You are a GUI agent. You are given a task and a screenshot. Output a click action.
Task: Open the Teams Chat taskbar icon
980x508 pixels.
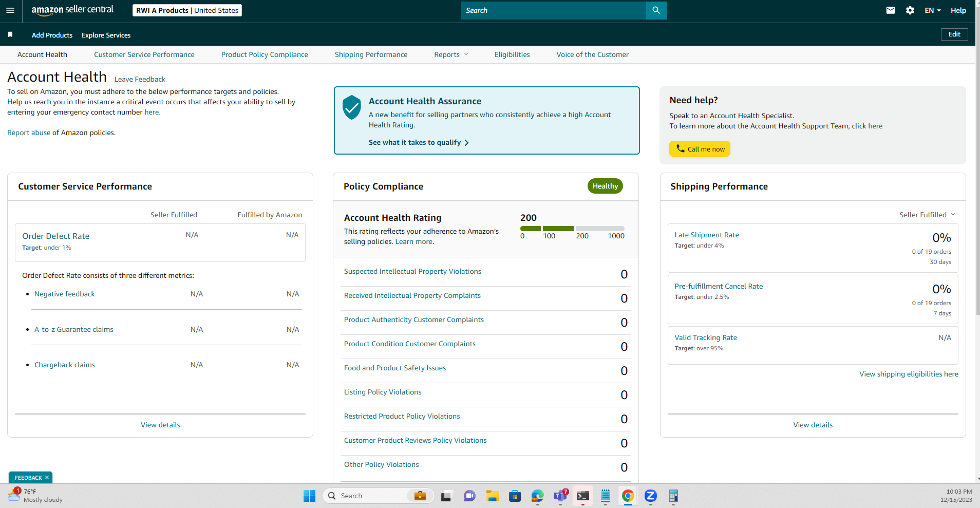[469, 496]
